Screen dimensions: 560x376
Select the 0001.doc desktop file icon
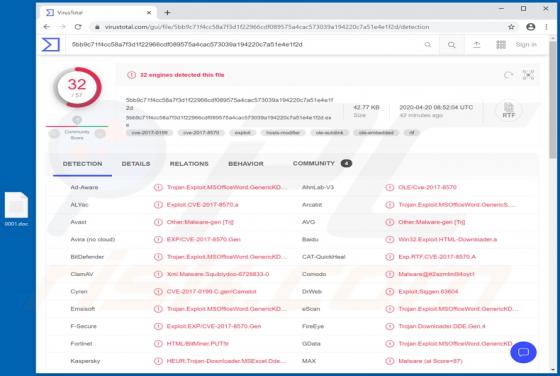pyautogui.click(x=16, y=209)
